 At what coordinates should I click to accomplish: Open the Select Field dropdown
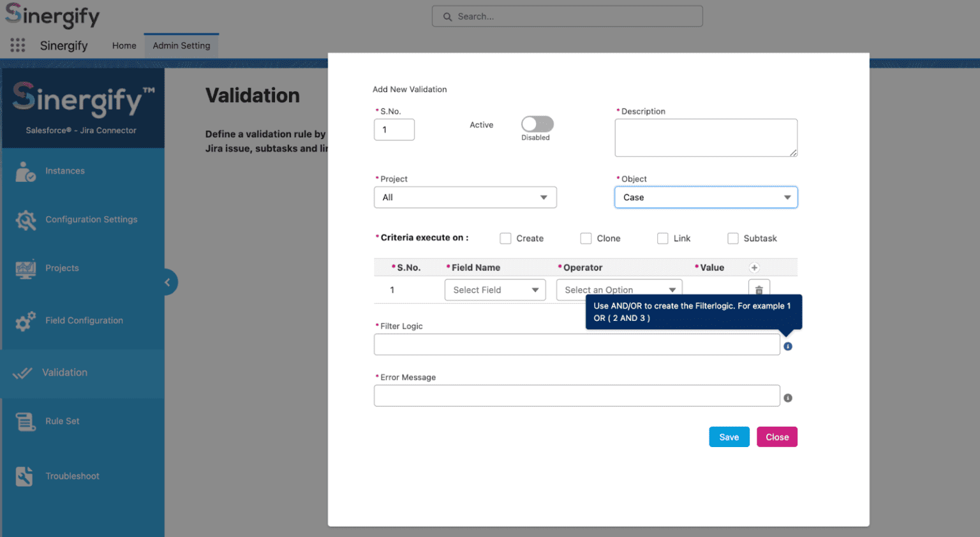pyautogui.click(x=495, y=290)
